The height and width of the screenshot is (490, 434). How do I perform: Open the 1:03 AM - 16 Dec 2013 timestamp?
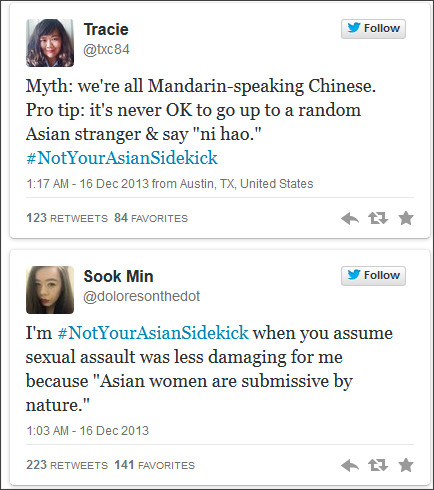click(87, 431)
